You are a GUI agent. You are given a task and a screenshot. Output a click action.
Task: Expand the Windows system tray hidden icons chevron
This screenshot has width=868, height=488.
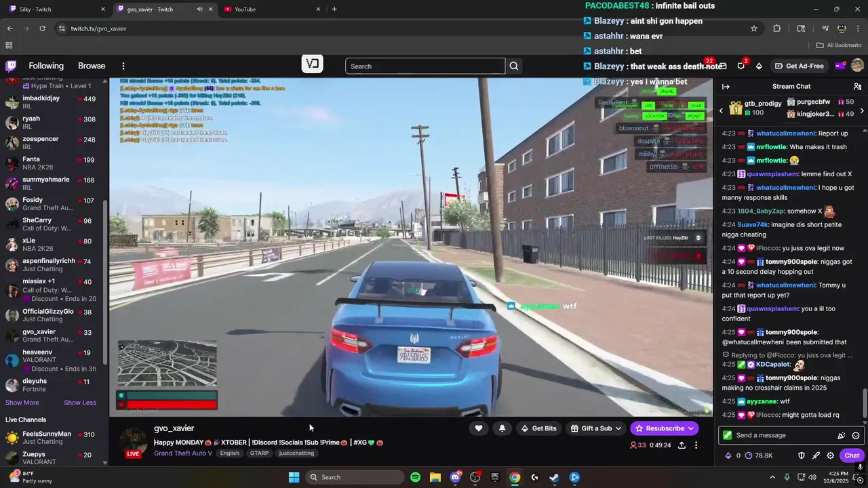point(772,477)
